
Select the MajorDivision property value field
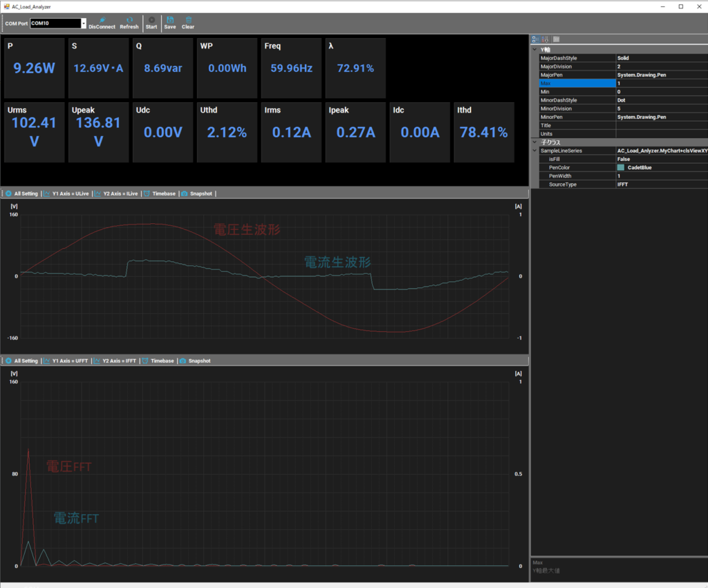coord(661,66)
